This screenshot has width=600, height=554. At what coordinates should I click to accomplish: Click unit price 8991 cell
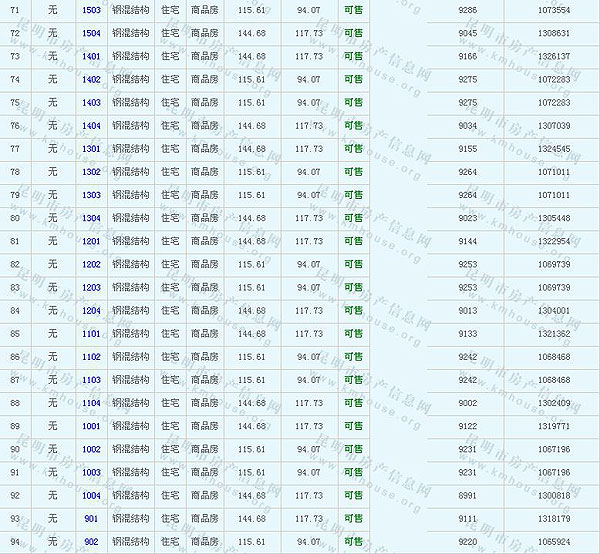(468, 496)
